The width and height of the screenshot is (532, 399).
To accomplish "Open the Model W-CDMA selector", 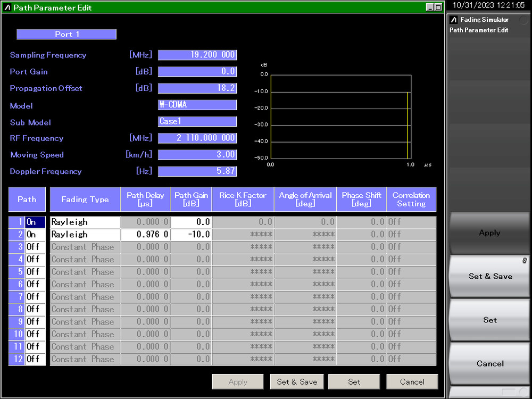I will (197, 104).
